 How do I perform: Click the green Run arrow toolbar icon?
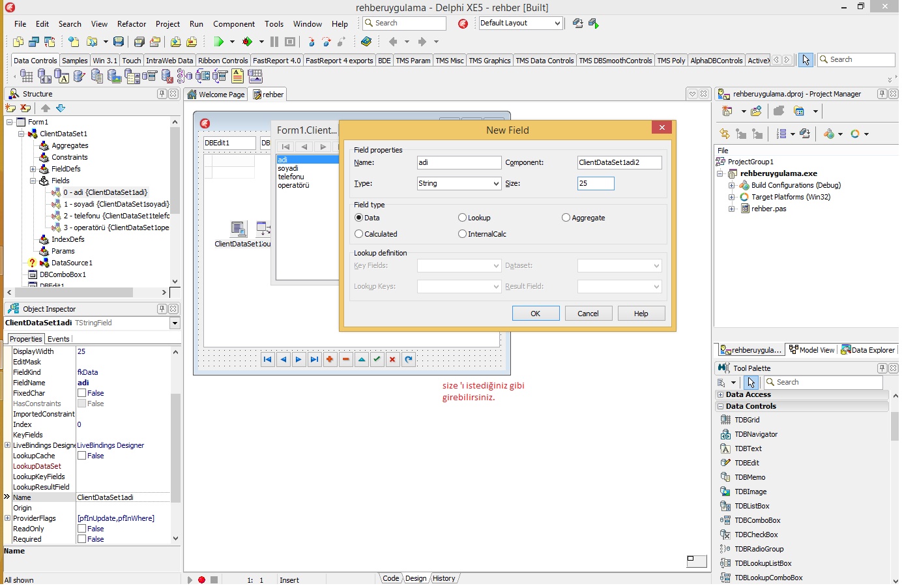218,42
